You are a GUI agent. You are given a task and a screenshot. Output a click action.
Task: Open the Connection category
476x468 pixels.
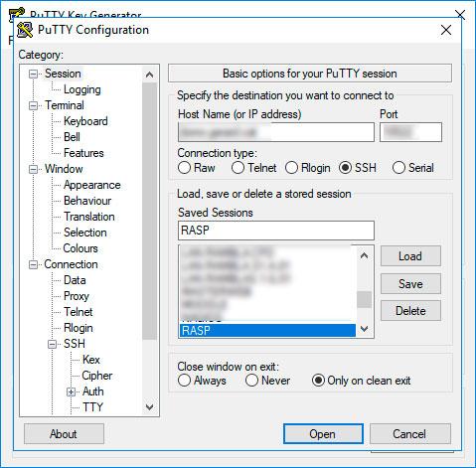pos(71,264)
